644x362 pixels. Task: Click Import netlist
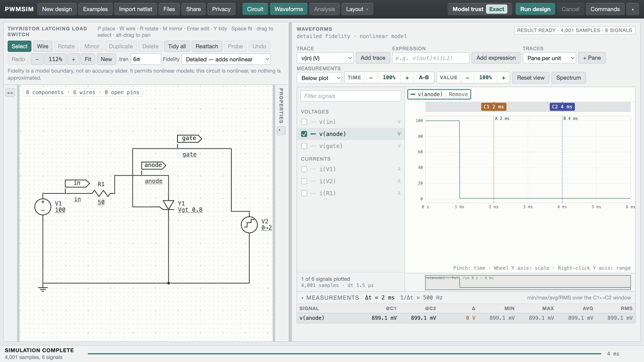coord(136,9)
